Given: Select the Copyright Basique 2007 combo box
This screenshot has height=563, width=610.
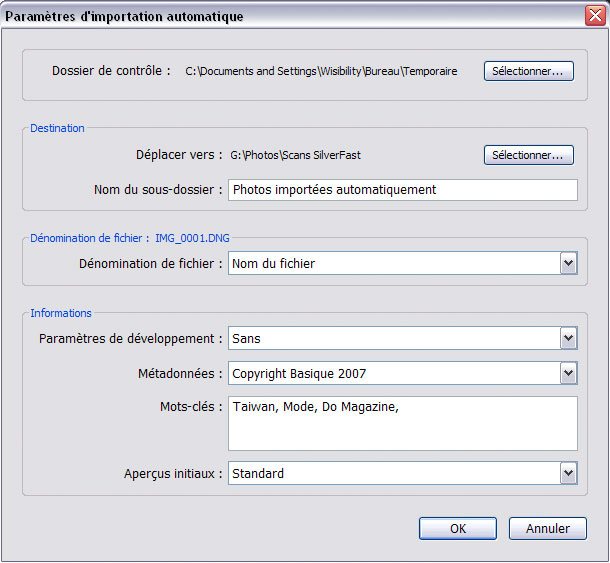Looking at the screenshot, I should tap(403, 373).
